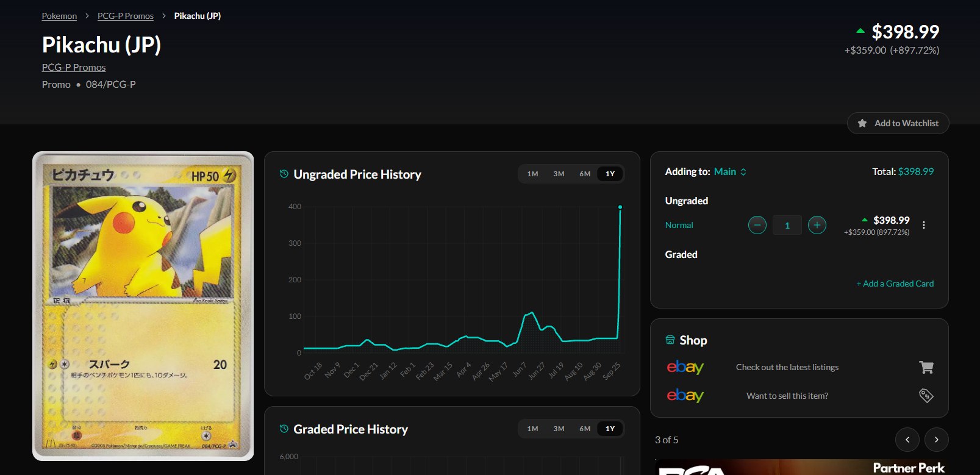The height and width of the screenshot is (475, 980).
Task: Click the 084/PCG-P card number text
Action: pyautogui.click(x=111, y=84)
